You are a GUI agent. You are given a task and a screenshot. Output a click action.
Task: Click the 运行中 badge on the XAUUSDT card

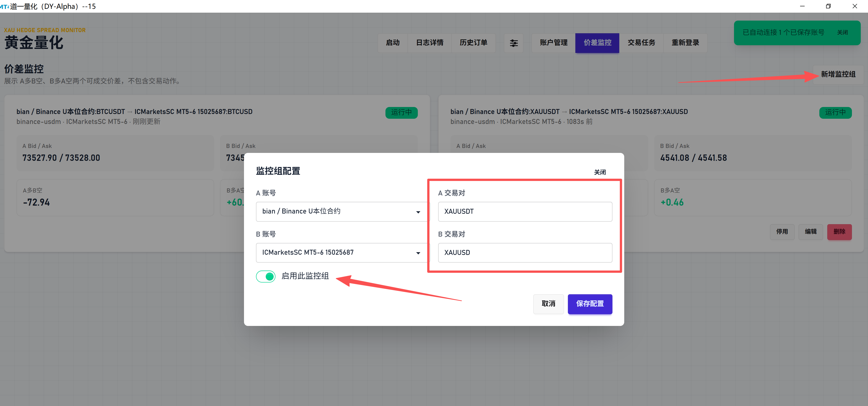click(x=835, y=112)
